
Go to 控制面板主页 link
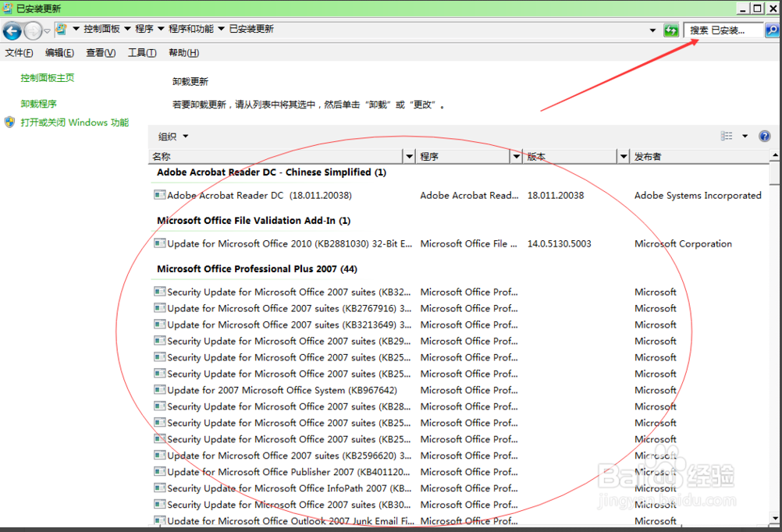point(48,78)
